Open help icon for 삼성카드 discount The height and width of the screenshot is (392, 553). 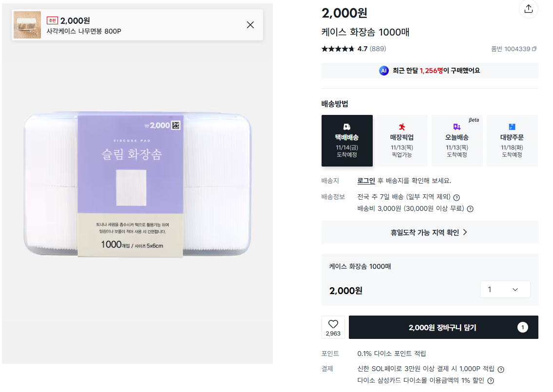[491, 381]
